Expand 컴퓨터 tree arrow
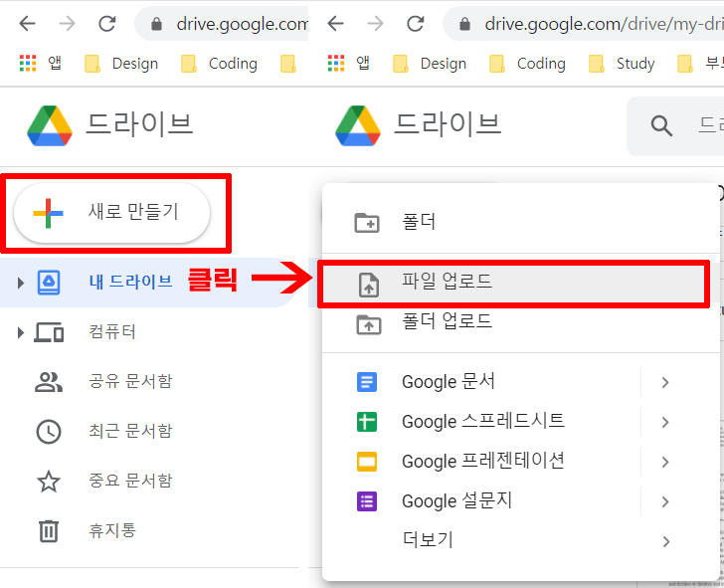The image size is (724, 588). (20, 332)
